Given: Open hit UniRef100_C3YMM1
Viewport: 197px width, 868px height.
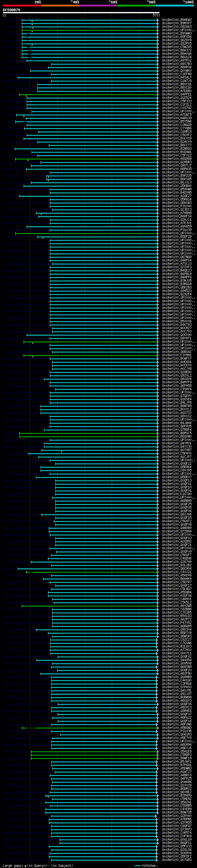Looking at the screenshot, I should pos(177,355).
